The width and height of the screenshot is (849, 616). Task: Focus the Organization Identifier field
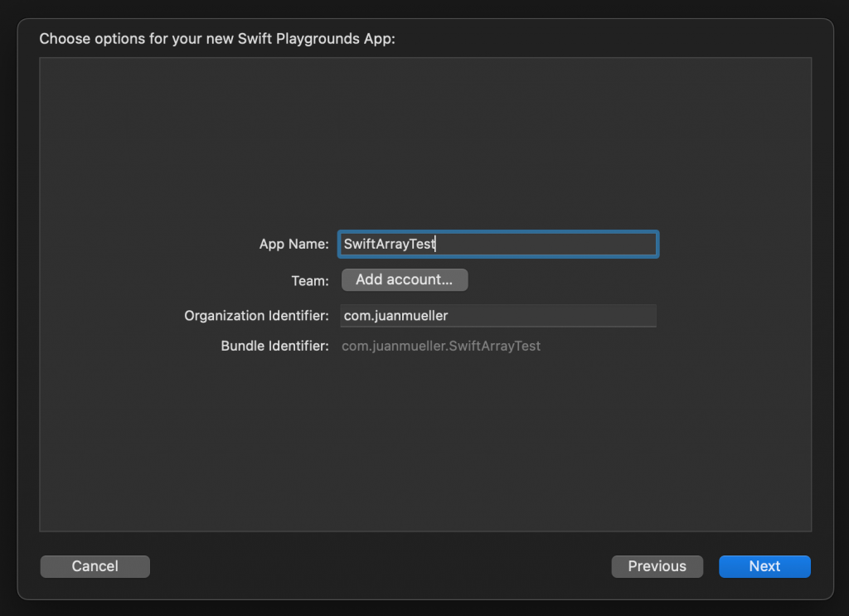[498, 316]
